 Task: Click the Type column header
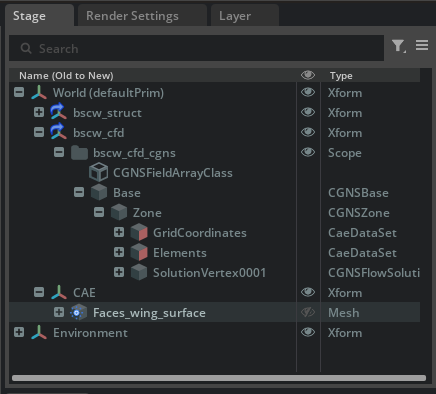341,76
